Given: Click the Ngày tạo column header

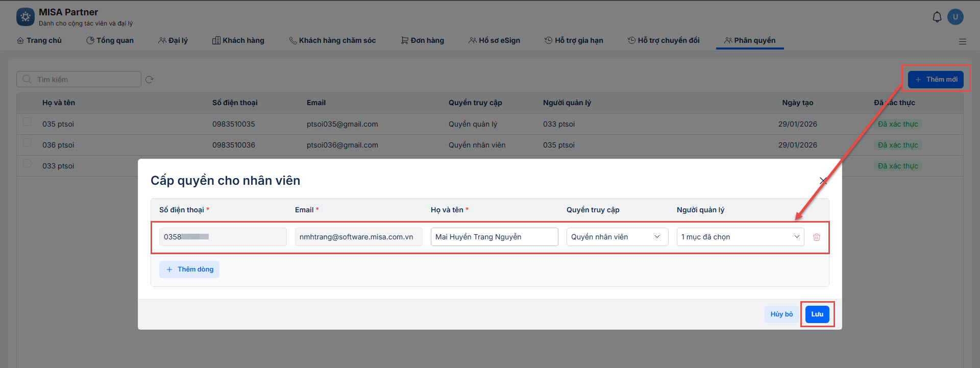Looking at the screenshot, I should (798, 103).
